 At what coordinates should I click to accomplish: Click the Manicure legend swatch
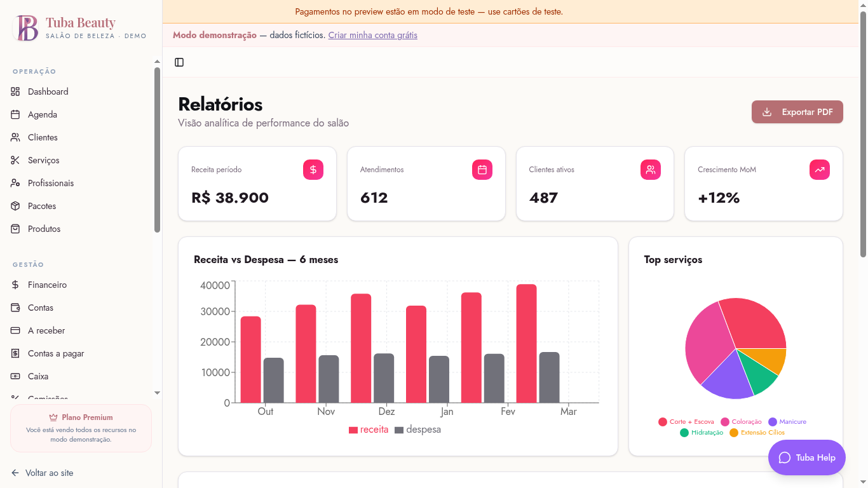click(773, 422)
